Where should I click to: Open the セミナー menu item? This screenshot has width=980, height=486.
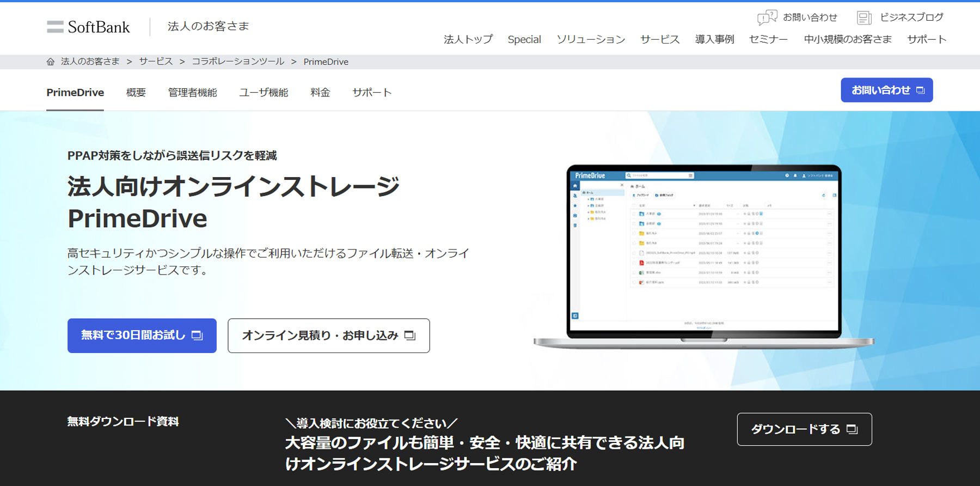point(768,39)
